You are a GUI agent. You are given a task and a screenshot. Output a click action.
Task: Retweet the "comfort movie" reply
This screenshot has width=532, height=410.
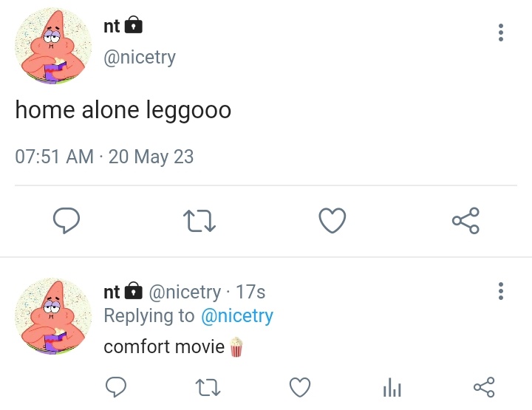click(x=208, y=387)
